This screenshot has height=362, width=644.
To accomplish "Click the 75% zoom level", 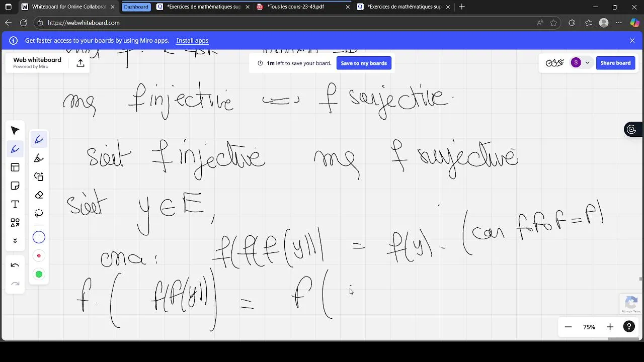I will tap(589, 327).
